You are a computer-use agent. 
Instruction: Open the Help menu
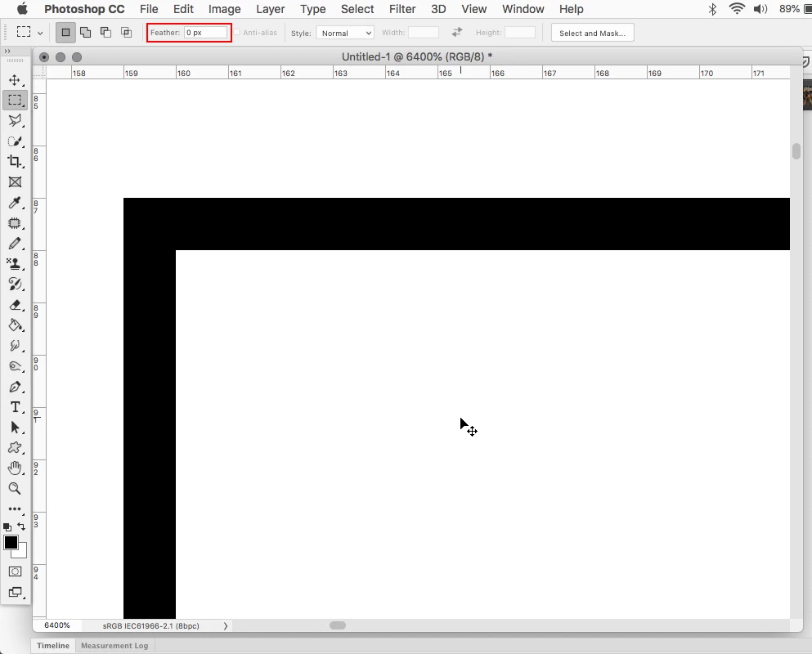(x=572, y=9)
